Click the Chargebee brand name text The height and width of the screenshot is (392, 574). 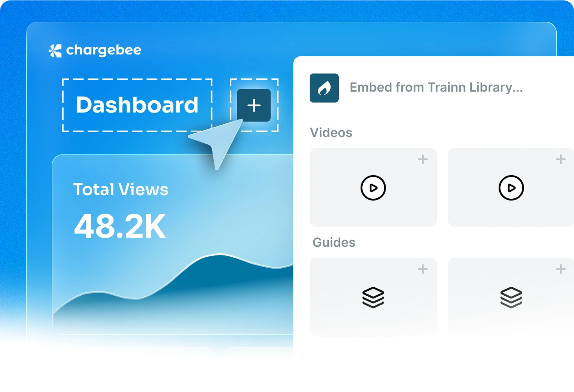tap(104, 50)
